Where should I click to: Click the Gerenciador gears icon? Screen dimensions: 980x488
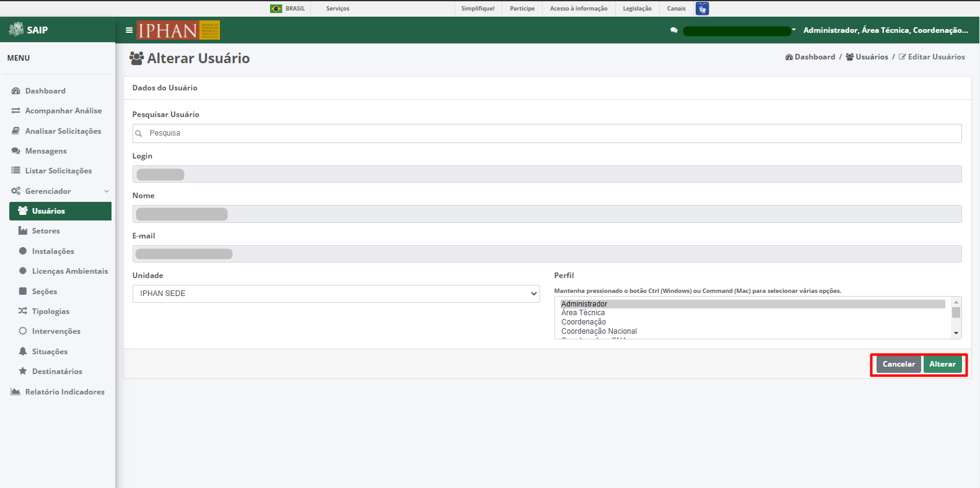tap(16, 191)
